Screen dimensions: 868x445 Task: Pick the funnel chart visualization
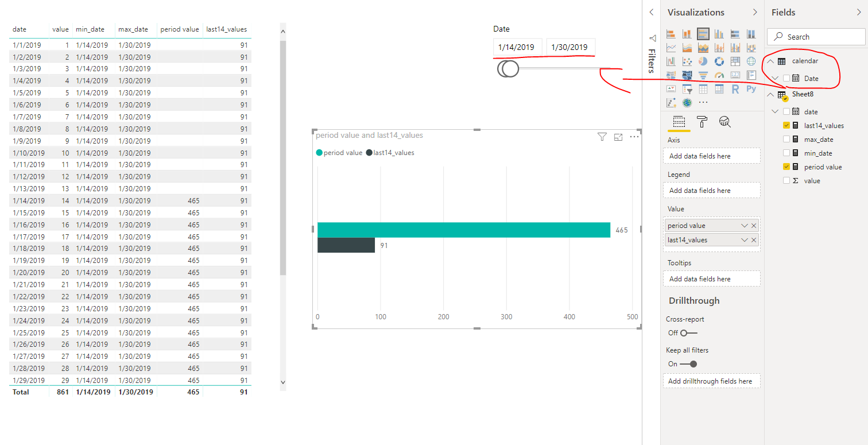point(703,75)
